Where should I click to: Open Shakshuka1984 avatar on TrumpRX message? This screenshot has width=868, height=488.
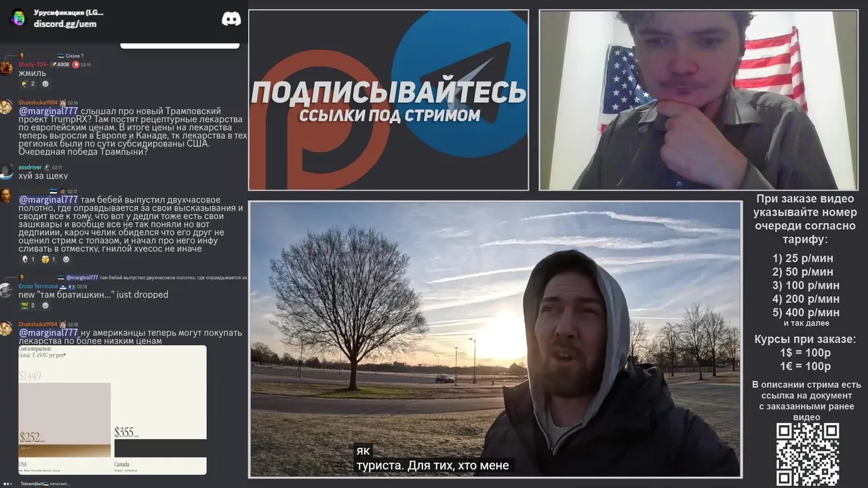pos(6,107)
